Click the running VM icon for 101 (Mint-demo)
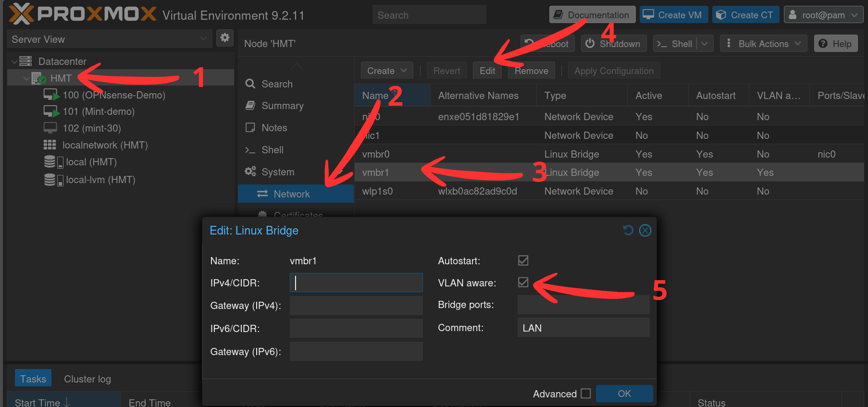Screen dimensions: 868x407 point(51,111)
